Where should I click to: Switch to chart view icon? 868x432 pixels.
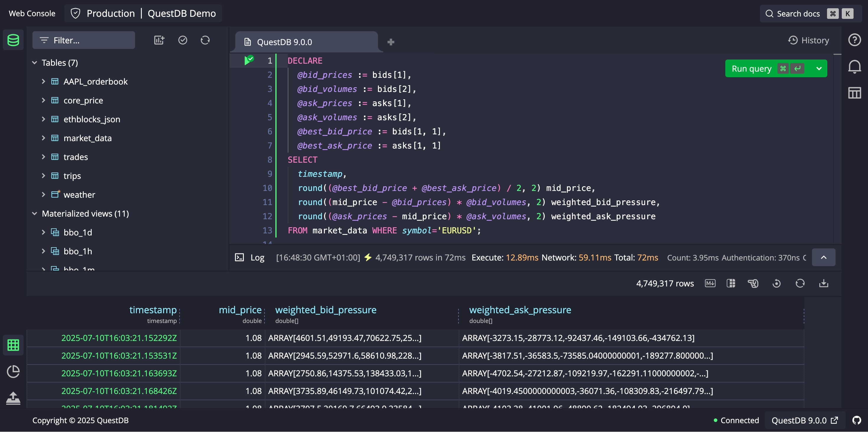coord(13,371)
